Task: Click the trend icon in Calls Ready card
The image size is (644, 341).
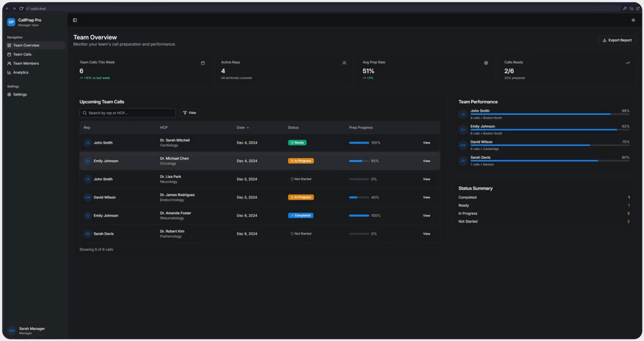Action: tap(628, 63)
